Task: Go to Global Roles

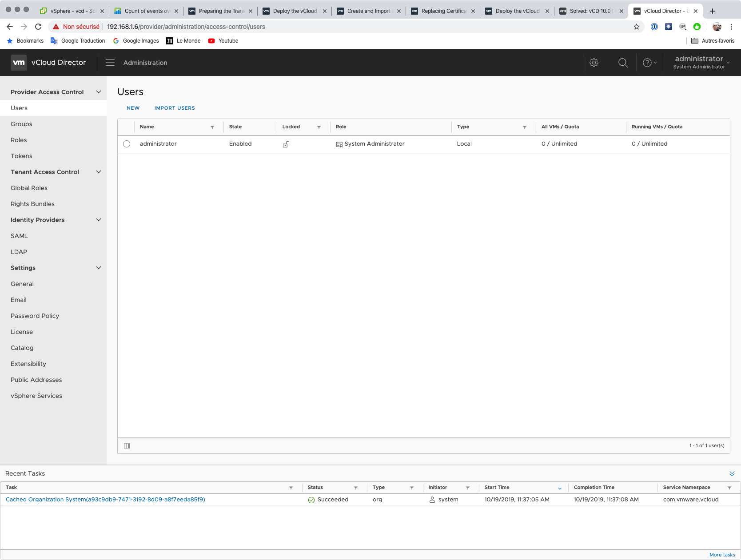Action: (29, 188)
